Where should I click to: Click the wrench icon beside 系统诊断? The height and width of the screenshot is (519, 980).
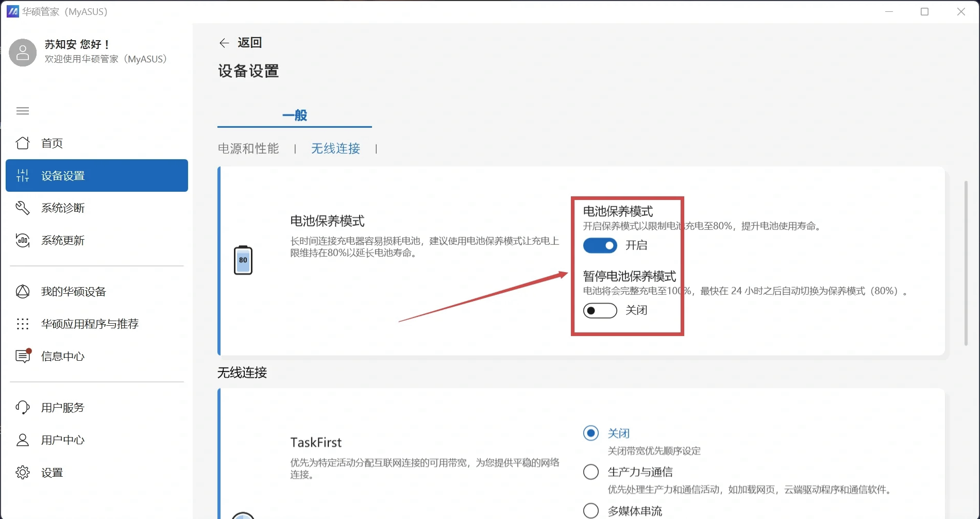23,208
